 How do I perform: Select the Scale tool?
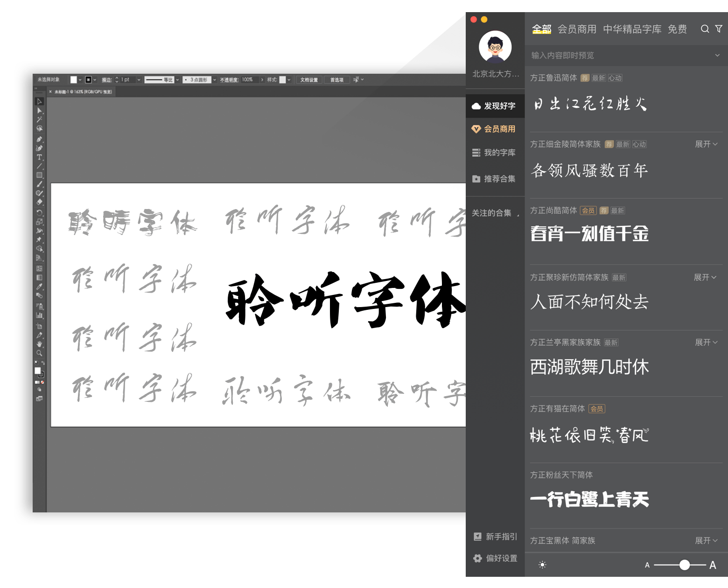(40, 222)
